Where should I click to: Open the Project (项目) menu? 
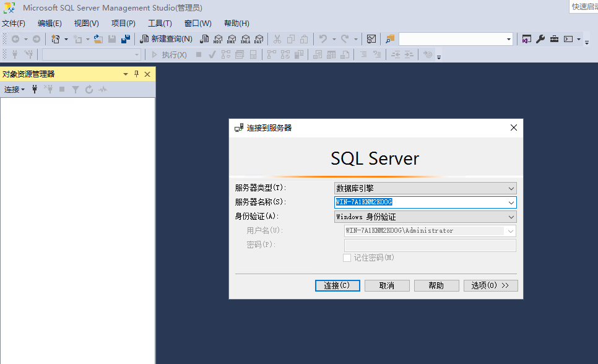[123, 24]
